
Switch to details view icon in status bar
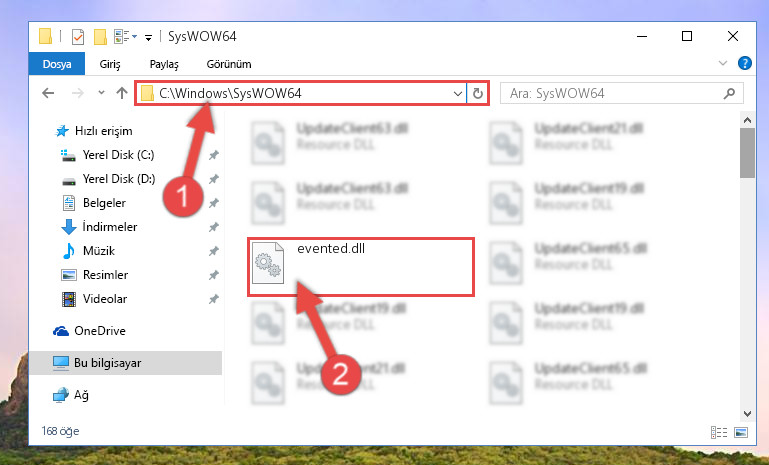coord(718,432)
